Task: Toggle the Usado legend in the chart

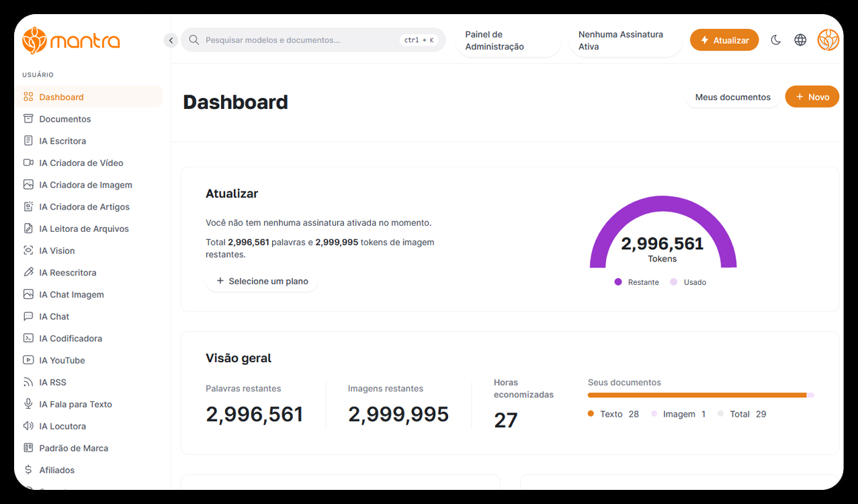Action: (x=688, y=282)
